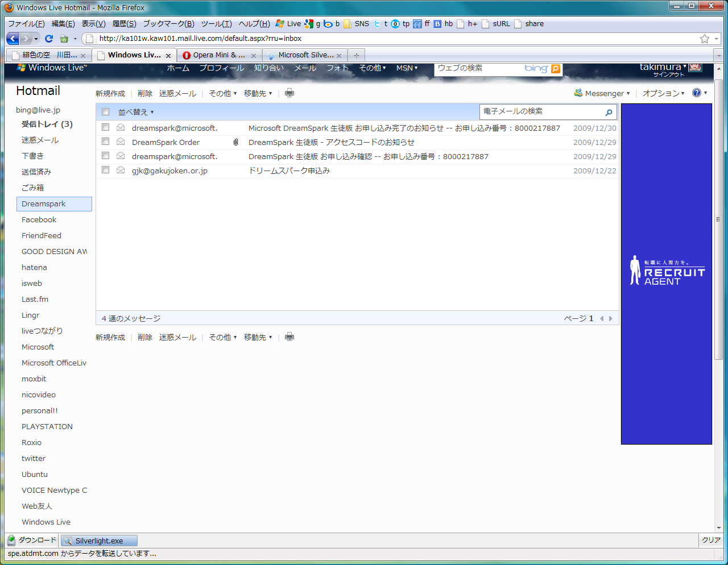The image size is (728, 565).
Task: Check the box for dreamspark お申し込み確認 message
Action: click(x=105, y=156)
